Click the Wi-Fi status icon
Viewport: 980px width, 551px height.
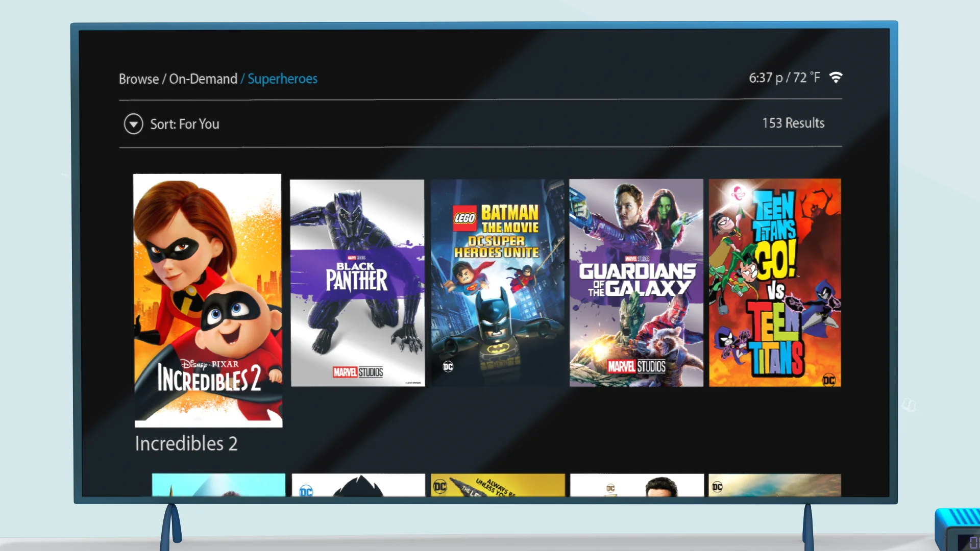836,77
